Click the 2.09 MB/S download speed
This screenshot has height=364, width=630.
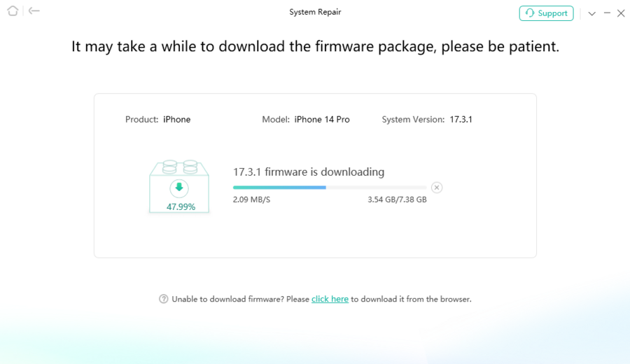coord(251,199)
